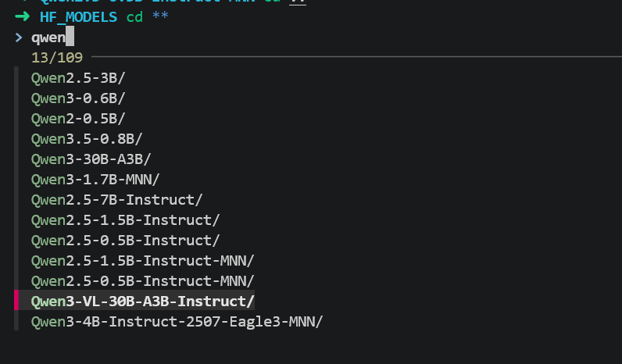Pick the Qwen2-0.5B/ result
Viewport: 622px width, 364px height.
point(77,118)
